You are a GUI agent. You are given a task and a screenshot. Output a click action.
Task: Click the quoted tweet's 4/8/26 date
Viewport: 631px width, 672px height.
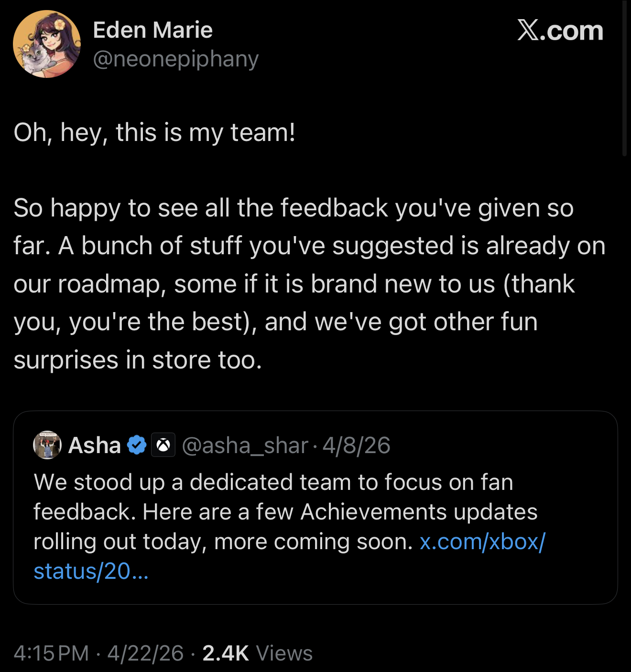coord(356,445)
